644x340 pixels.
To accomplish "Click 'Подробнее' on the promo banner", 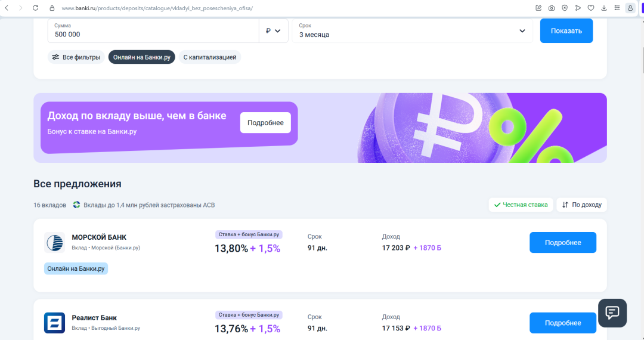I will click(x=265, y=123).
